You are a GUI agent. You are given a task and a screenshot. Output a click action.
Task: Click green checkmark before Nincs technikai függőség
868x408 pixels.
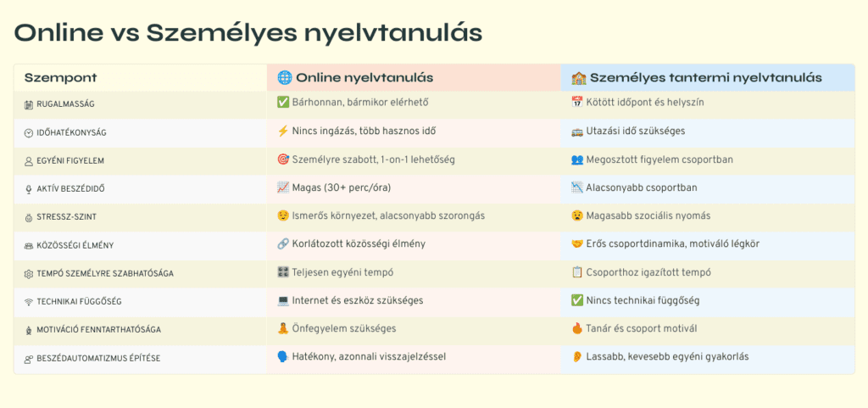coord(577,300)
